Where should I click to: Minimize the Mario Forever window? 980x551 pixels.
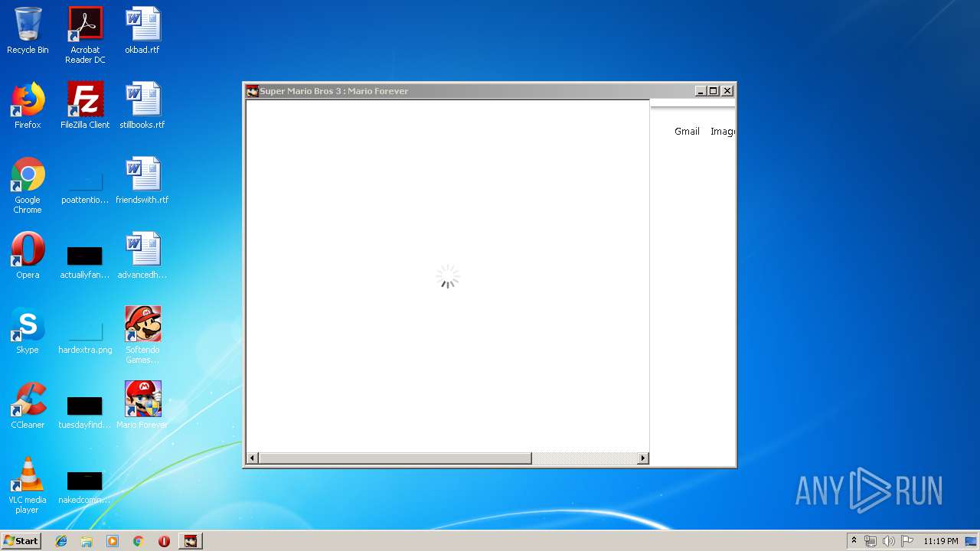[700, 91]
